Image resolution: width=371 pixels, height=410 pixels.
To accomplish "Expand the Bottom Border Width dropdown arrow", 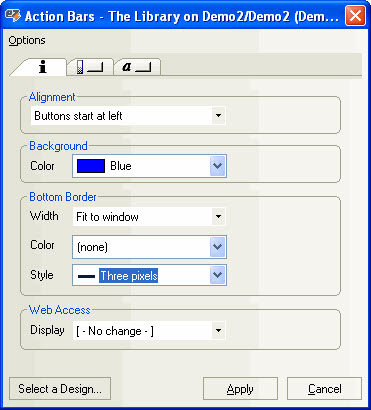I will 218,217.
